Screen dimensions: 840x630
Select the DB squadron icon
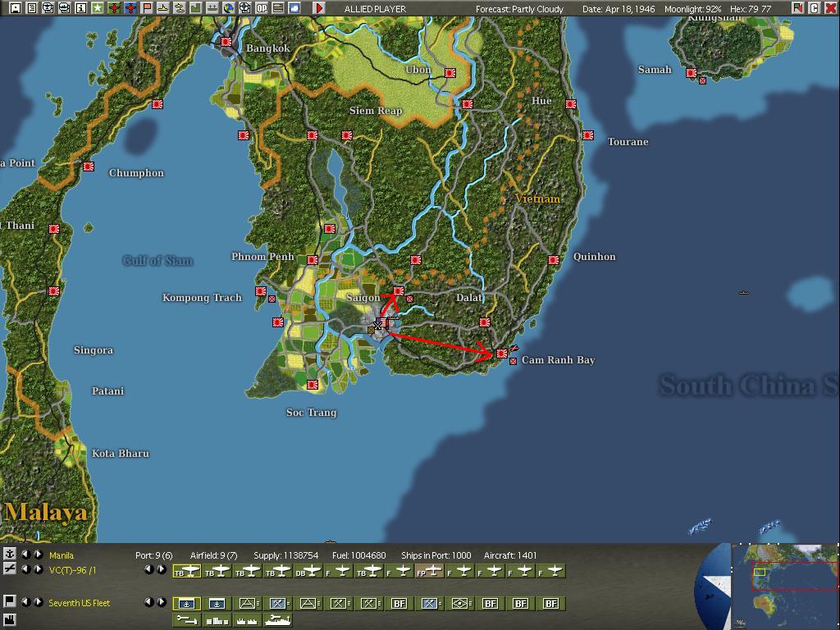pyautogui.click(x=308, y=572)
